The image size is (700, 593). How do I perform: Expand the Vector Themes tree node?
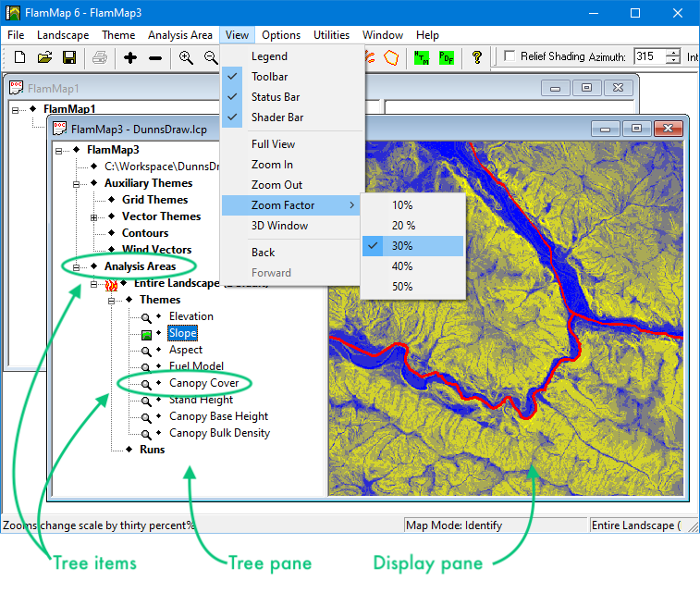93,218
